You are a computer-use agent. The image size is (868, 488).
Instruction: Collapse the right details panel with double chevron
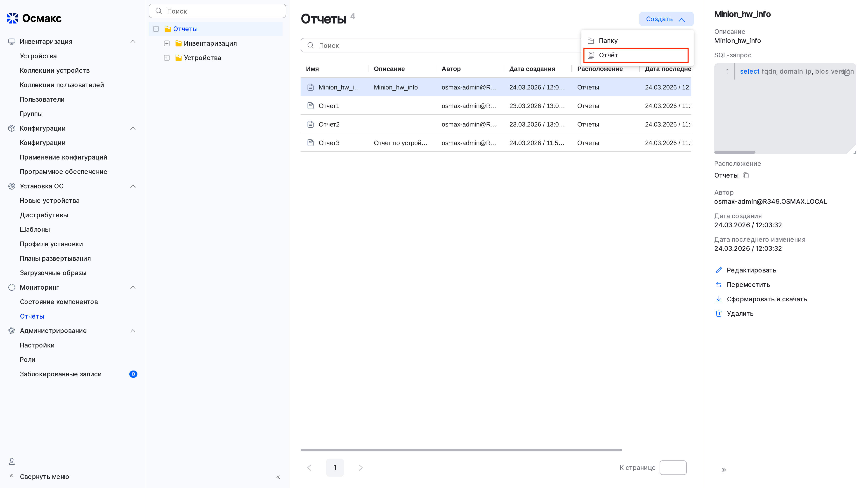point(723,470)
